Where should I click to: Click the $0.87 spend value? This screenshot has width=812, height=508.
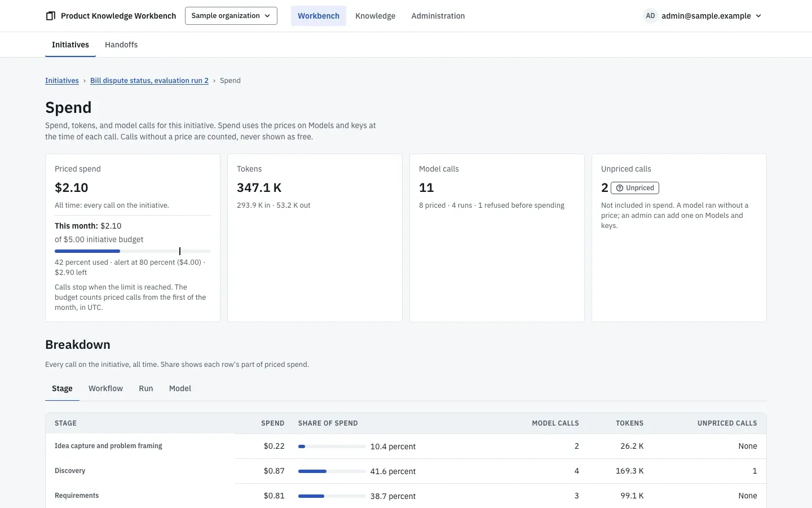274,471
